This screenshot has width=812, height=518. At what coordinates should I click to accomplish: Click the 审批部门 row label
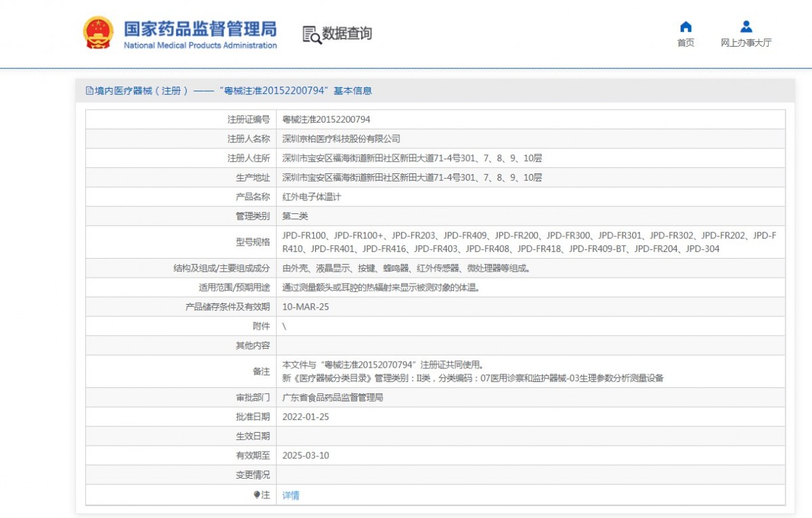(252, 397)
